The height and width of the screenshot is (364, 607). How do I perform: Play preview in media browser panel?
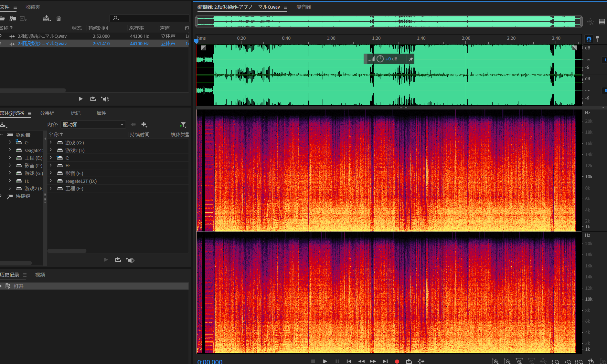(106, 260)
